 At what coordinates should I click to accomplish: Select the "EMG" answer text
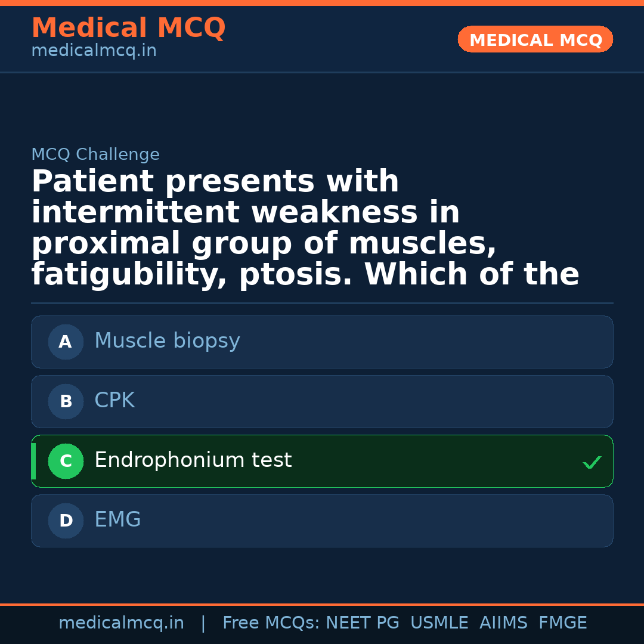[x=117, y=520]
